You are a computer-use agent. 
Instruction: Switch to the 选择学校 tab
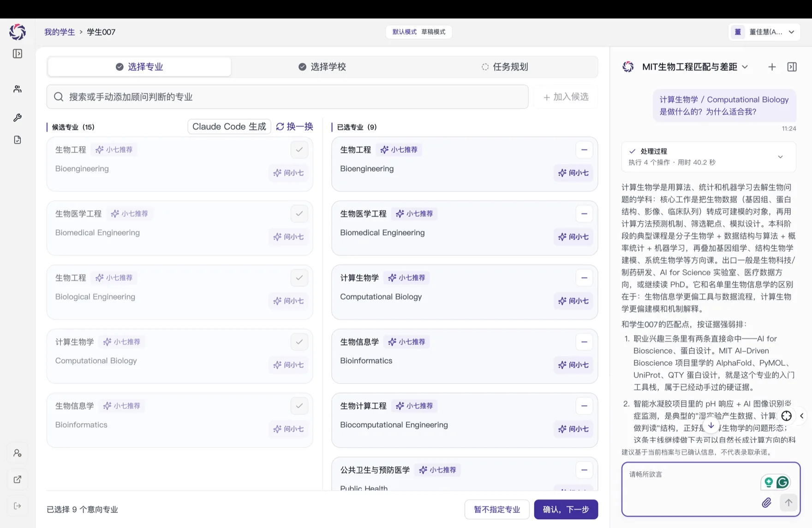322,67
